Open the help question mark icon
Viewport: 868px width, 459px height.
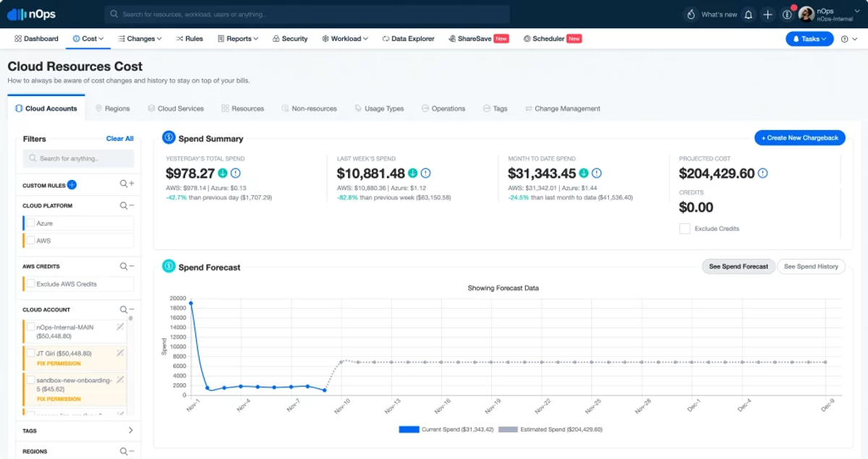point(845,39)
